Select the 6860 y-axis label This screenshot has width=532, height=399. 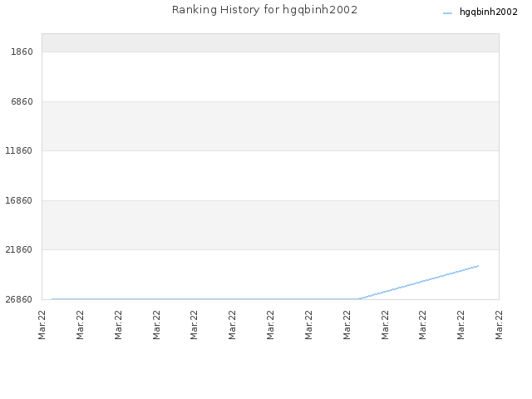click(x=22, y=101)
